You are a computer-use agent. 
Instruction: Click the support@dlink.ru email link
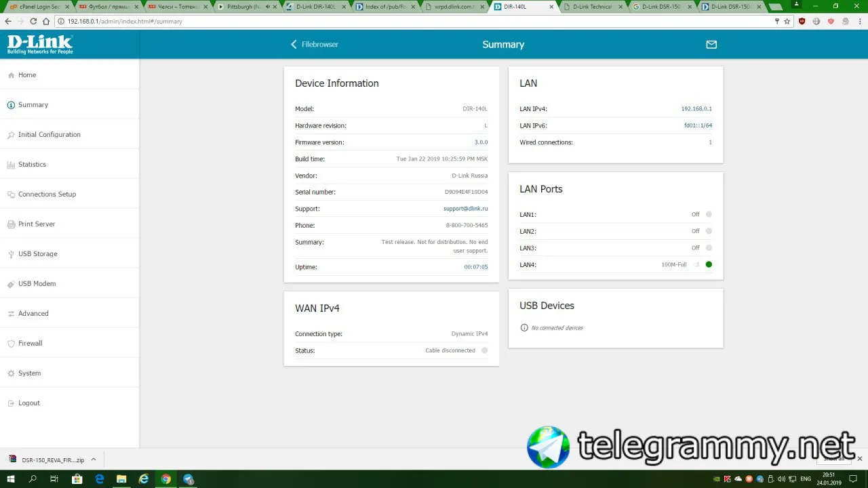[465, 209]
